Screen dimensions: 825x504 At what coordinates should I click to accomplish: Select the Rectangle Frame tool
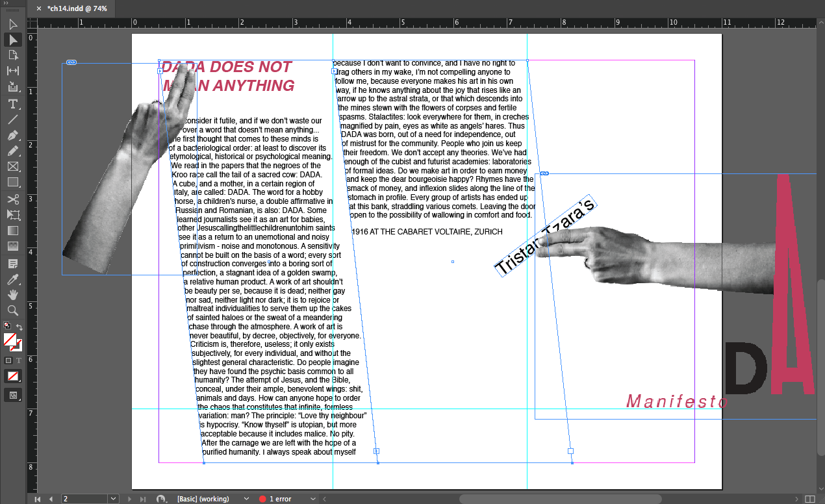click(x=13, y=167)
